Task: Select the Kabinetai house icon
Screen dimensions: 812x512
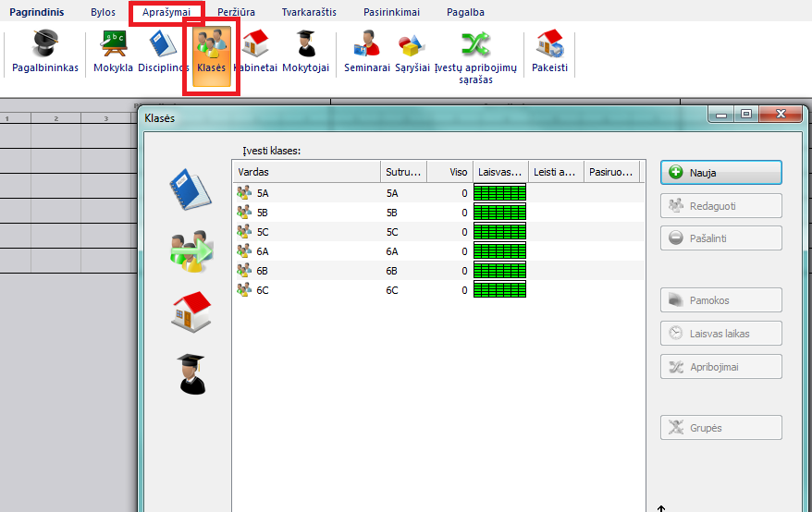Action: pos(255,53)
